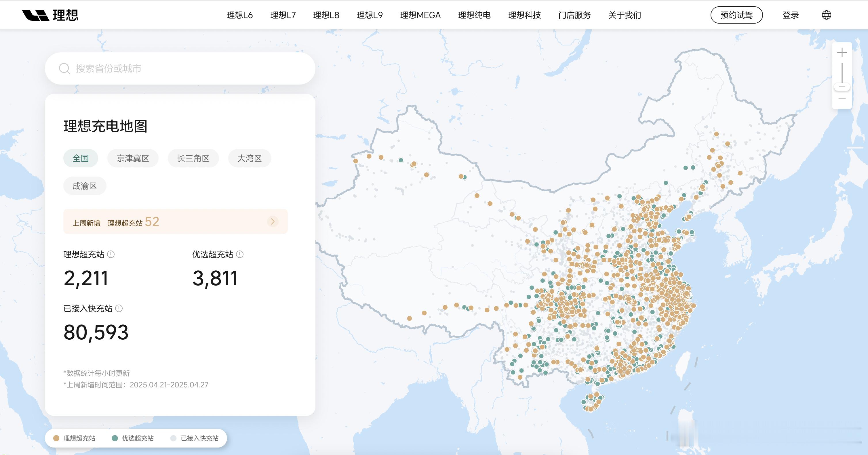
Task: Open weekly new stations arrow chevron
Action: coord(273,222)
